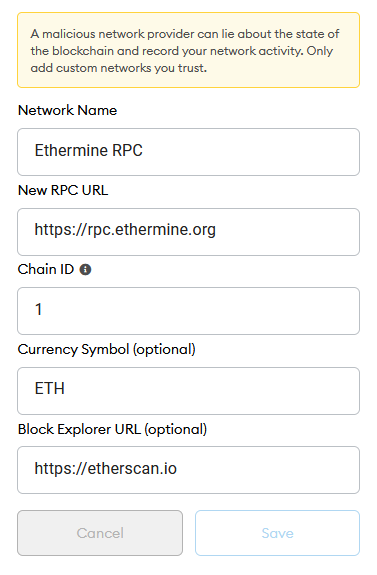
Task: Click the 'Currency Symbol' label text
Action: 73,349
